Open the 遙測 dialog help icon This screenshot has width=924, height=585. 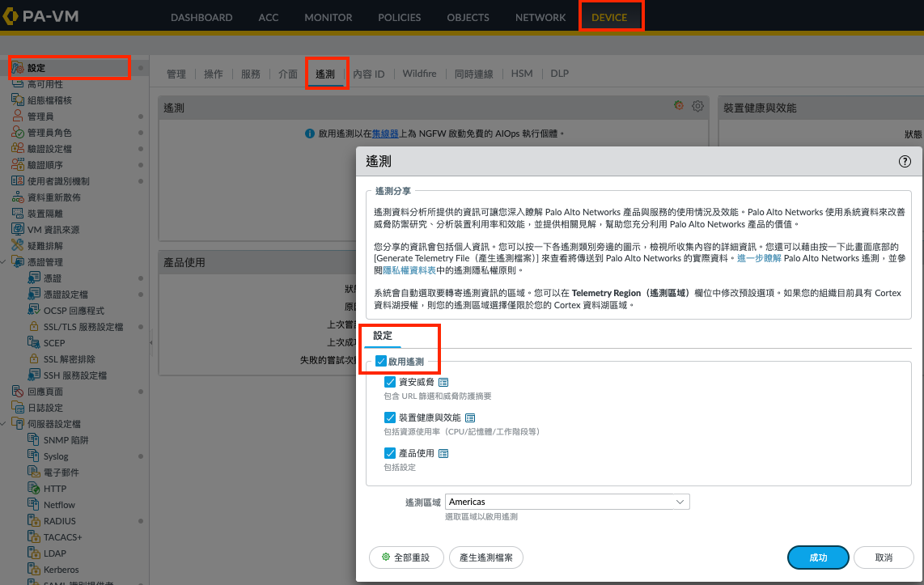(905, 161)
